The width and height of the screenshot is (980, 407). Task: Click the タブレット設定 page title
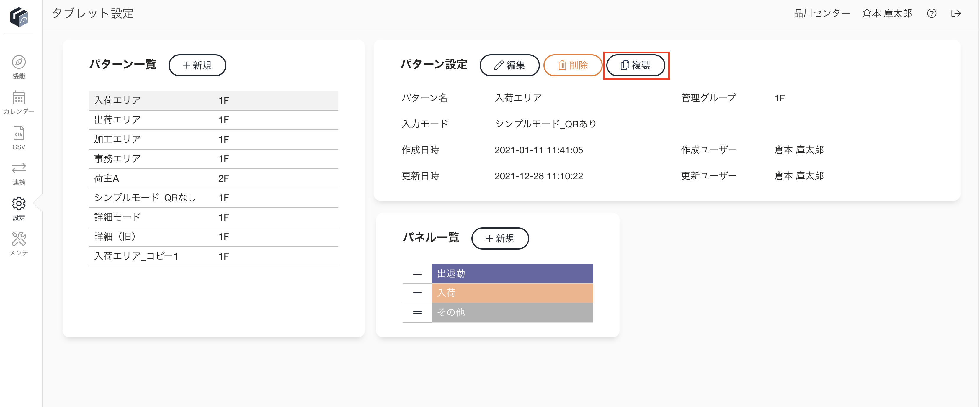(x=93, y=13)
